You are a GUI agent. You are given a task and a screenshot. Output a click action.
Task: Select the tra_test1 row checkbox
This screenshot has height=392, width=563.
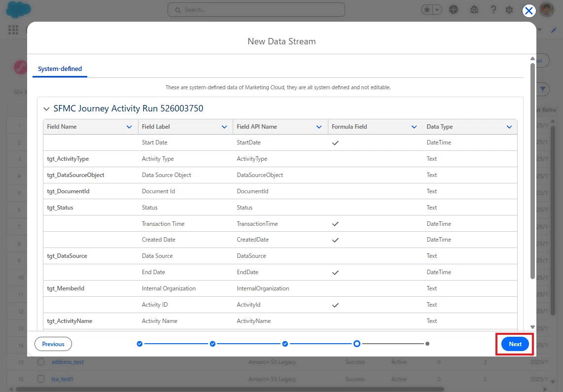[x=41, y=379]
